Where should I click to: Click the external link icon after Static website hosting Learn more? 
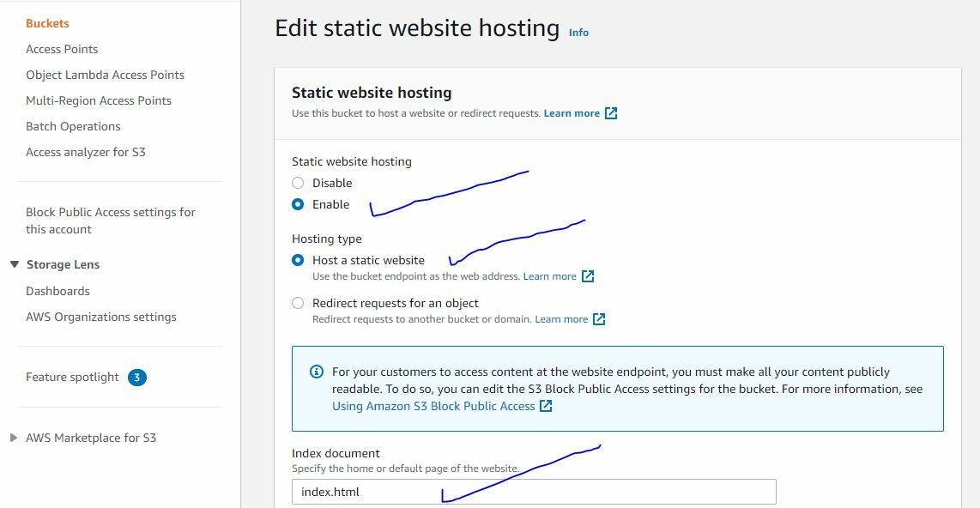tap(611, 113)
